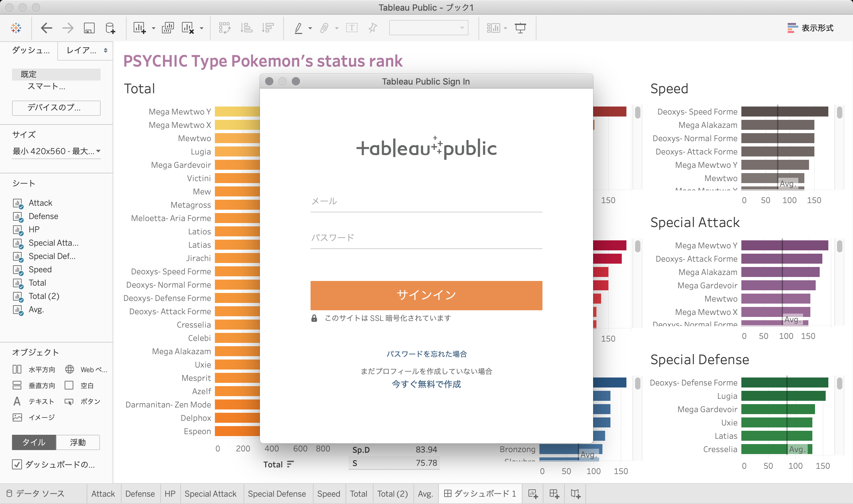This screenshot has width=853, height=504.
Task: Open presentation mode icon
Action: pyautogui.click(x=520, y=28)
